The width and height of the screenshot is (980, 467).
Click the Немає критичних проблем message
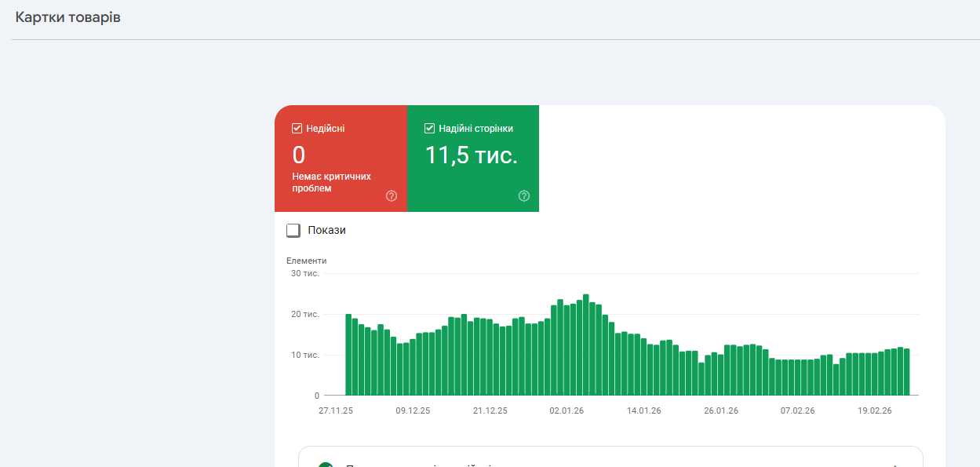331,182
